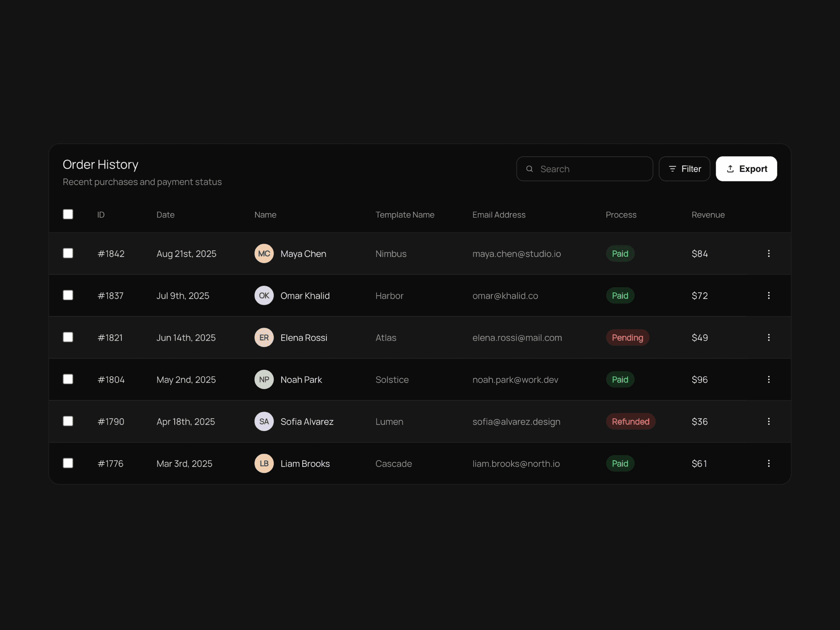Click the Email Address column header
Image resolution: width=840 pixels, height=630 pixels.
point(499,215)
